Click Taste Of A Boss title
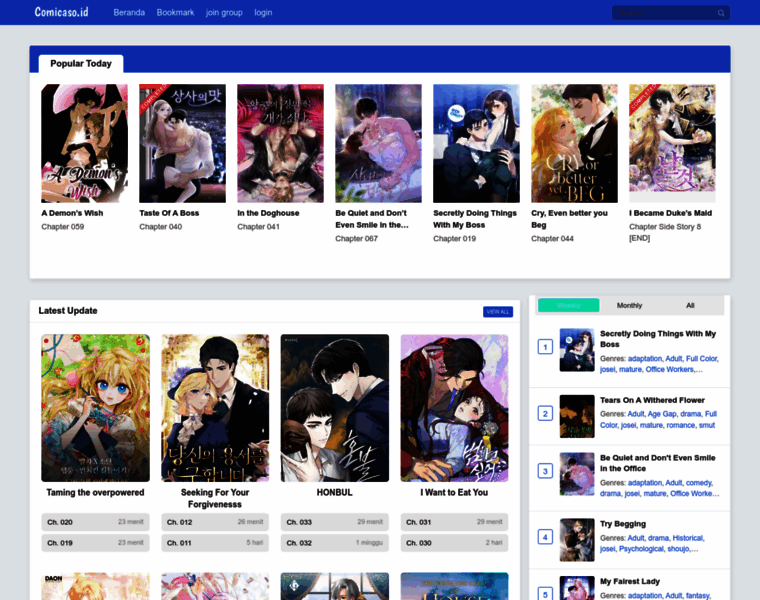 tap(169, 213)
